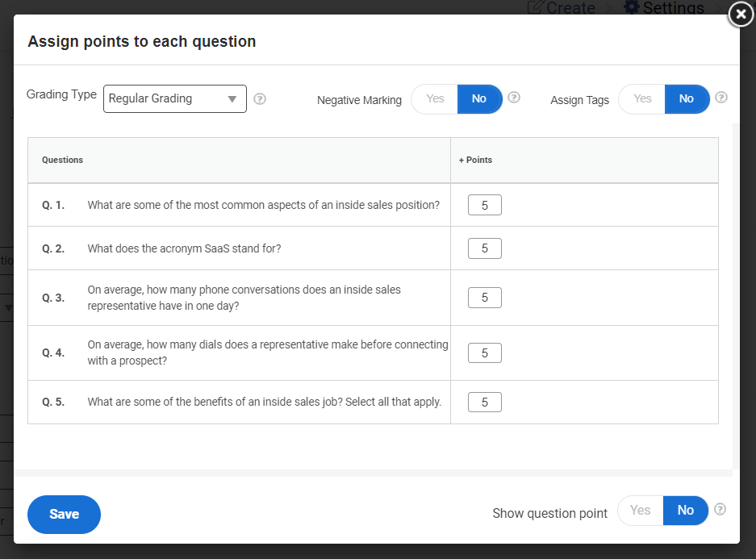Select points input for question 4
756x559 pixels.
pyautogui.click(x=484, y=353)
